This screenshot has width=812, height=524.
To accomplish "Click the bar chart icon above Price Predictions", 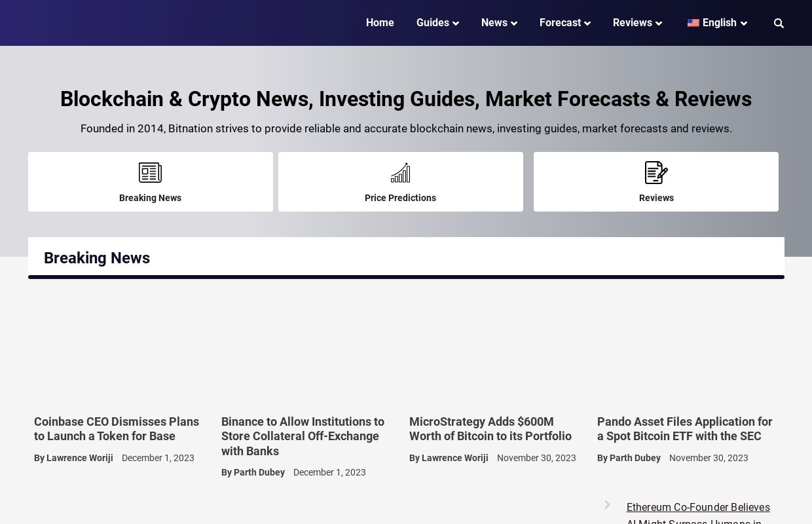I will pyautogui.click(x=400, y=172).
